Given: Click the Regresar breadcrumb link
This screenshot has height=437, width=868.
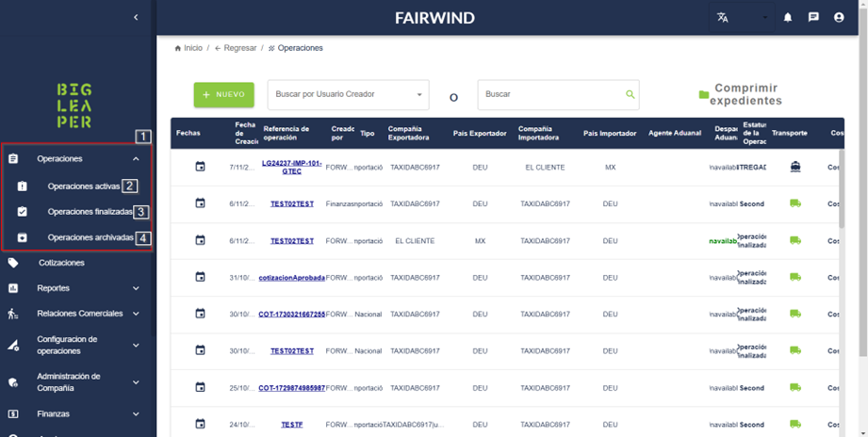Looking at the screenshot, I should tap(236, 48).
